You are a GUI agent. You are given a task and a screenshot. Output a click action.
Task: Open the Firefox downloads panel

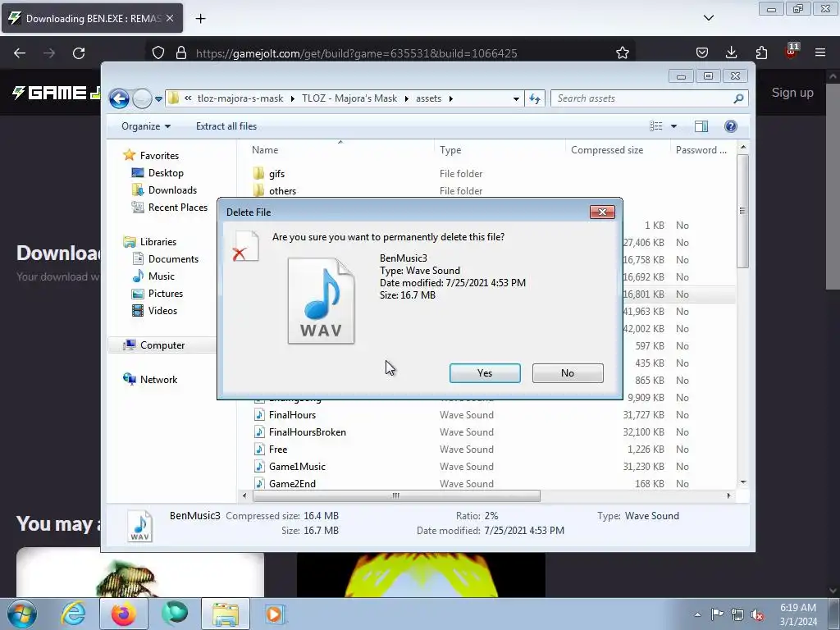tap(731, 52)
